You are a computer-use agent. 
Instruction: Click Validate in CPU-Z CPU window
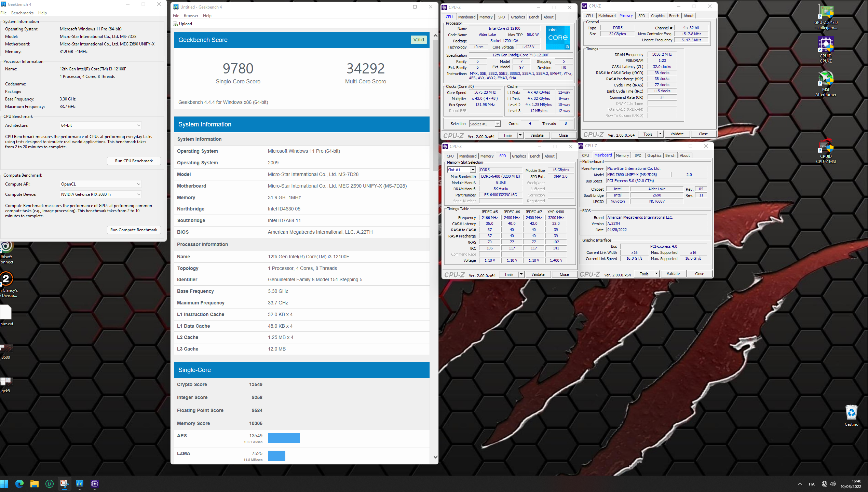(x=537, y=135)
